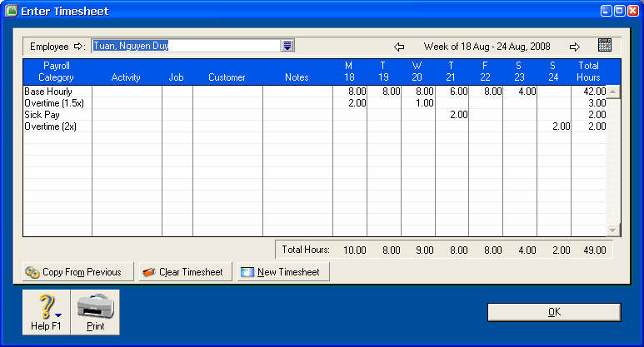The height and width of the screenshot is (347, 644).
Task: Select the Overtime (1.5x) payroll category
Action: tap(54, 103)
